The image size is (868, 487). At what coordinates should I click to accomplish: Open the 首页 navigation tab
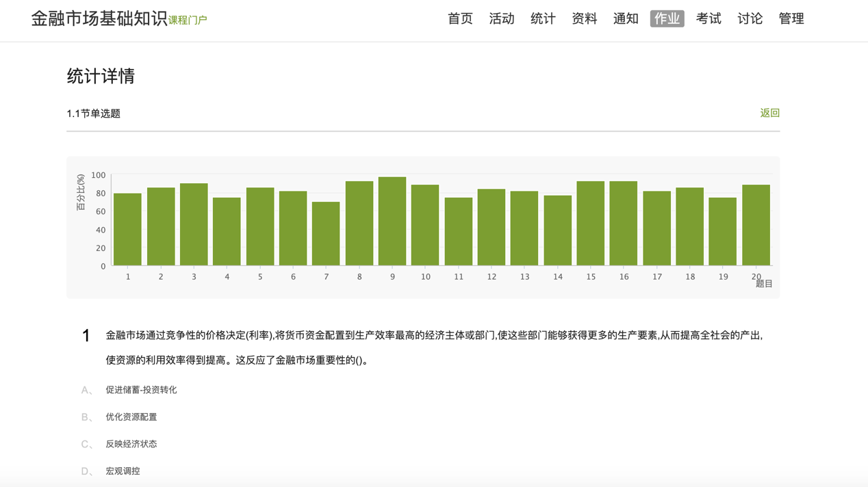pos(460,19)
